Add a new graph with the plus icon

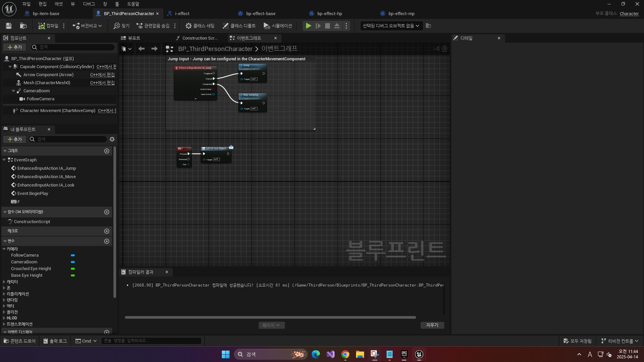[107, 151]
